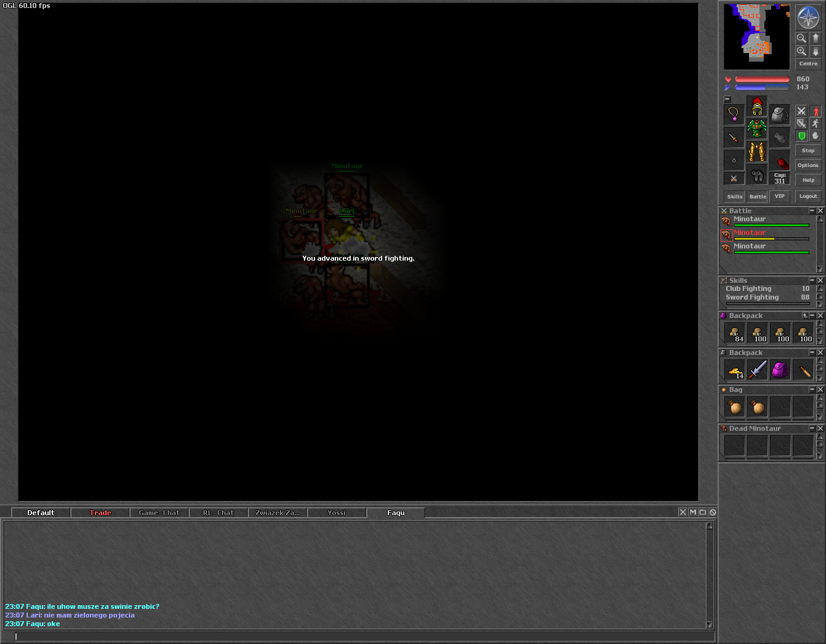
Task: Click the gold coins stack of 14
Action: [735, 370]
